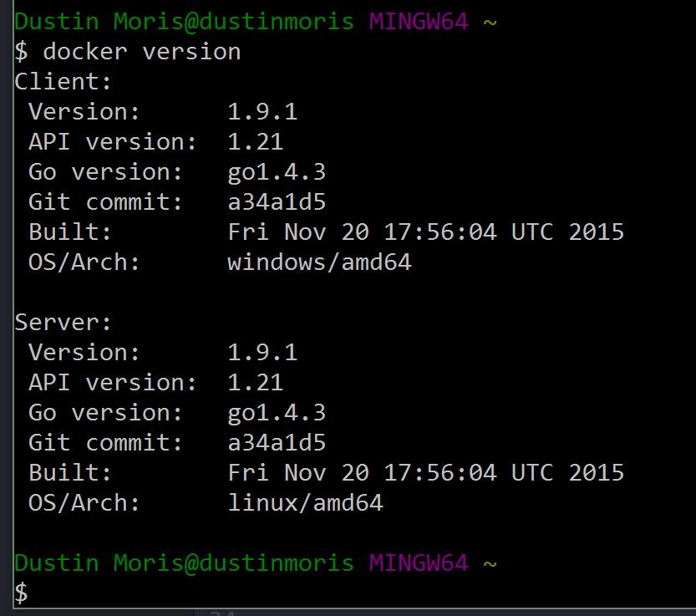Click the linux/amd64 OS/Arch value

pos(306,503)
